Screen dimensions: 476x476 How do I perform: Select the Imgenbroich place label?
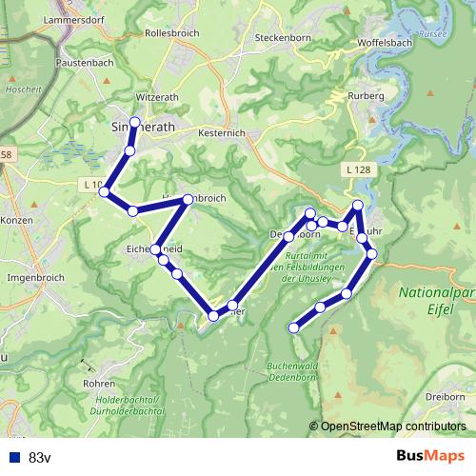[36, 278]
